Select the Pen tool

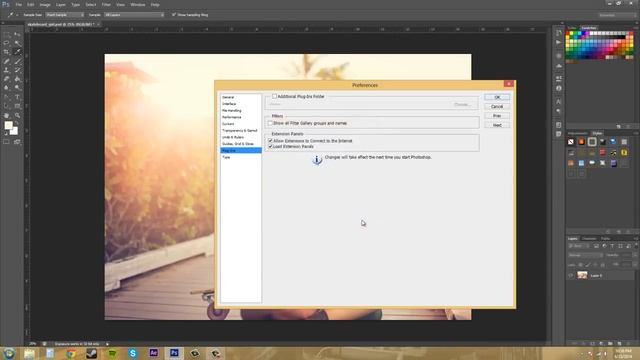pos(6,97)
